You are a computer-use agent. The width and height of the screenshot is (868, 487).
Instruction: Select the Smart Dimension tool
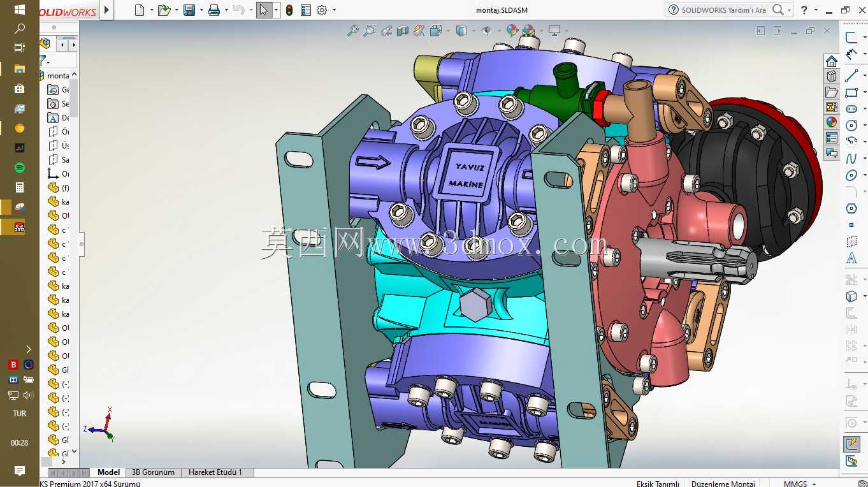(x=851, y=55)
